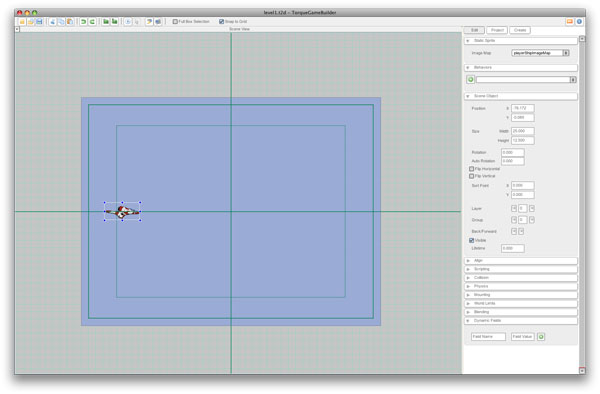The image size is (600, 394).
Task: Click the Save floppy disk icon
Action: (x=39, y=21)
